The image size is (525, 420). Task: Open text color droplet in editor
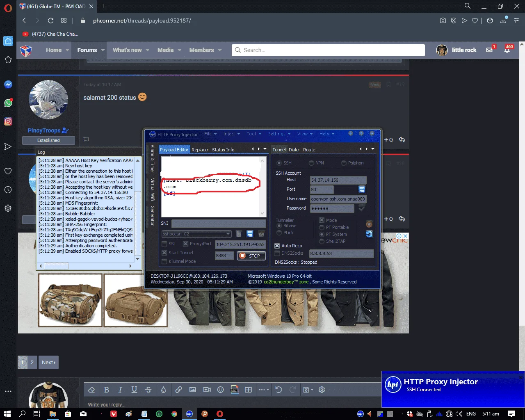163,390
